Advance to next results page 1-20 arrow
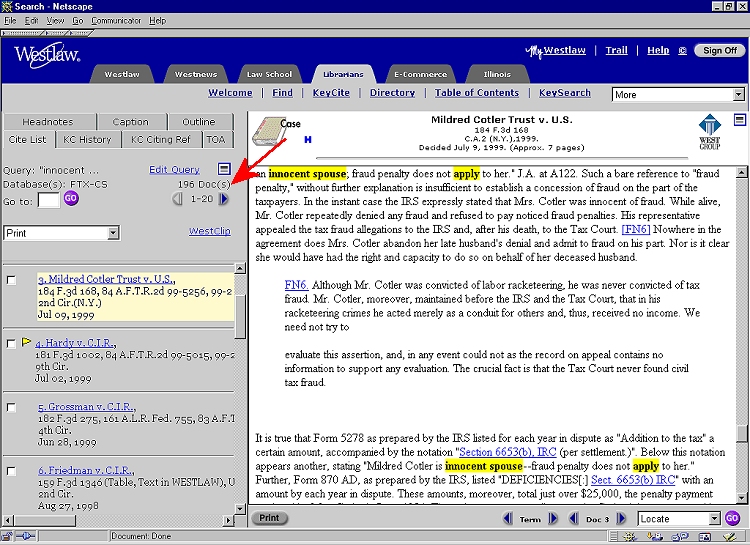Screen dimensions: 750x545 pyautogui.click(x=223, y=199)
